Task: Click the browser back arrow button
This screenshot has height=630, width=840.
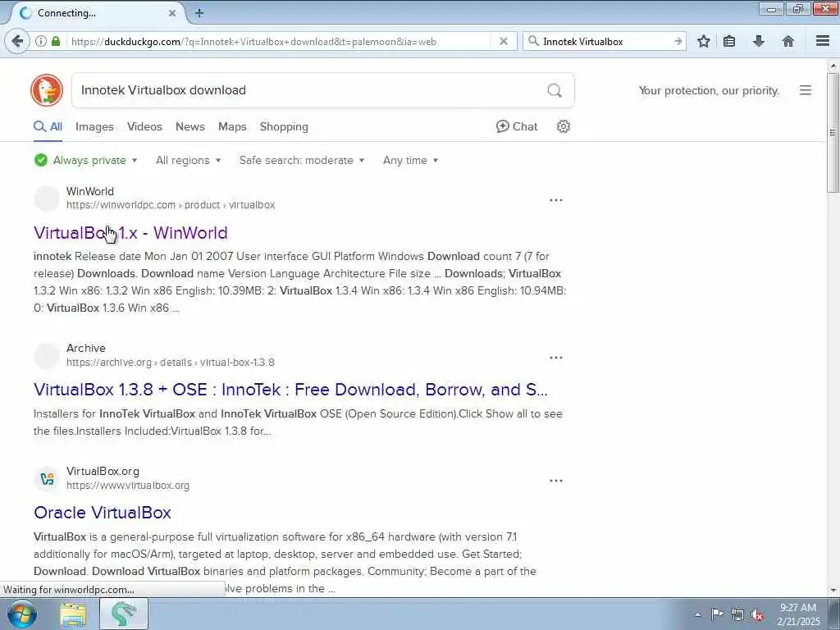Action: tap(17, 41)
